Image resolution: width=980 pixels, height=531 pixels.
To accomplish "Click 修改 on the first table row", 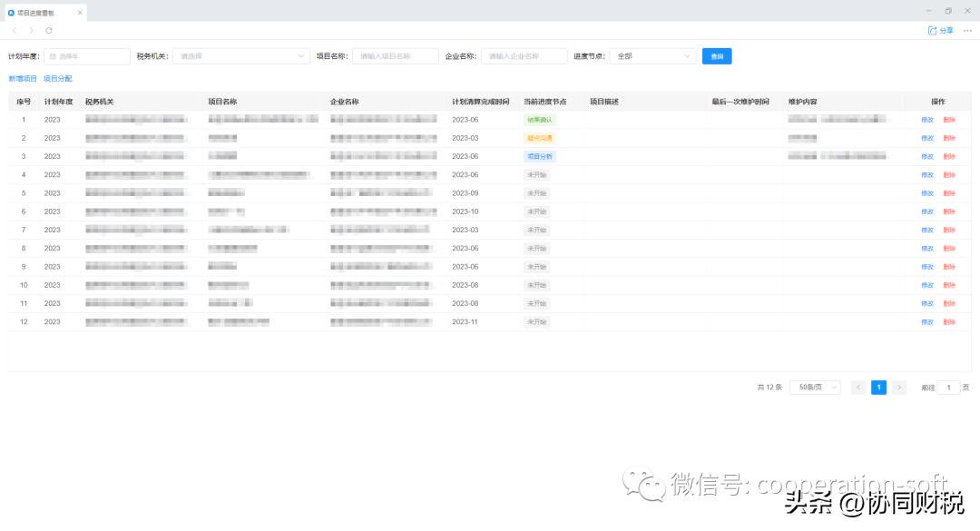I will [926, 119].
